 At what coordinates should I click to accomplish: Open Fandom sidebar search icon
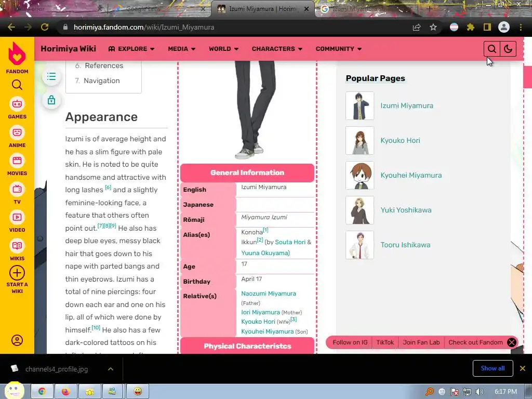tap(17, 85)
